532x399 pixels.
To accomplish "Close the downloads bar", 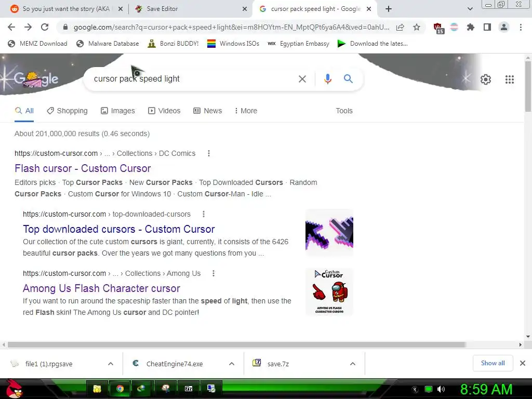I will pos(523,363).
